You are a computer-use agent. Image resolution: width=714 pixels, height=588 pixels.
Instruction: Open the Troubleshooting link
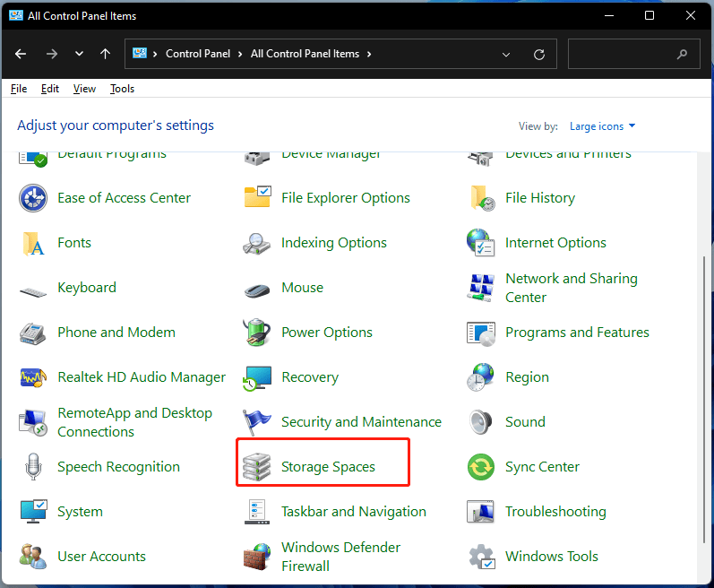[555, 512]
